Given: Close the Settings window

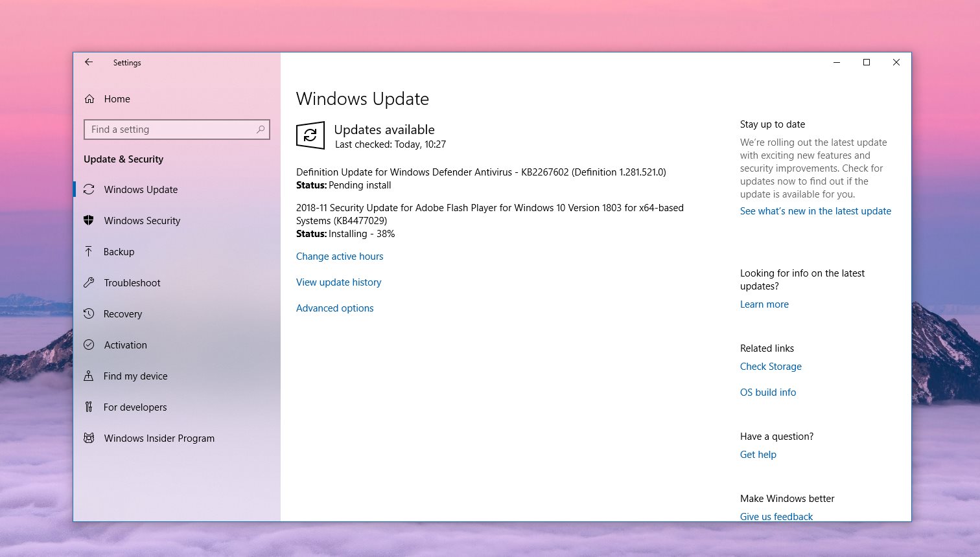Looking at the screenshot, I should [896, 62].
